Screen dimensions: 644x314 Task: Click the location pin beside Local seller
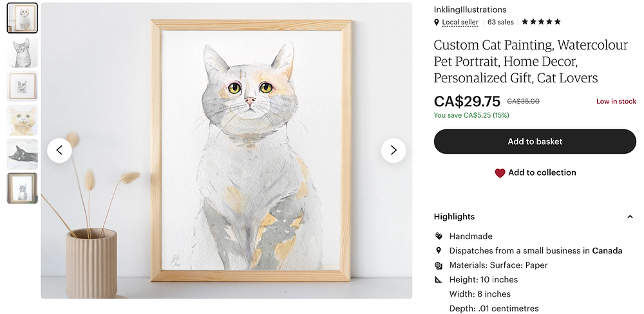pos(436,22)
